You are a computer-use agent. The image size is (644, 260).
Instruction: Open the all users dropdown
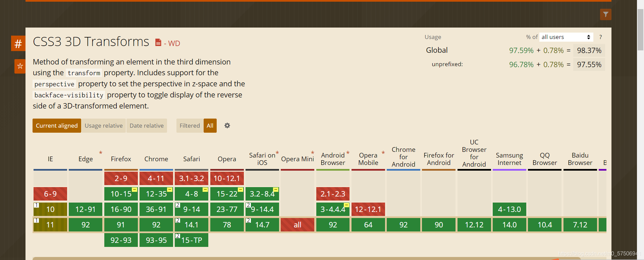click(566, 37)
